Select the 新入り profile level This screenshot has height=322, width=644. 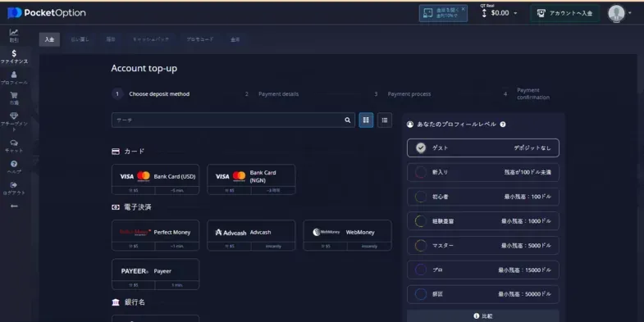tap(483, 172)
